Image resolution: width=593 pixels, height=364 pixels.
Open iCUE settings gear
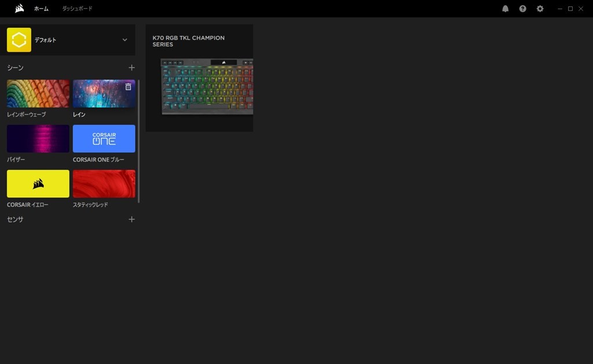point(540,9)
